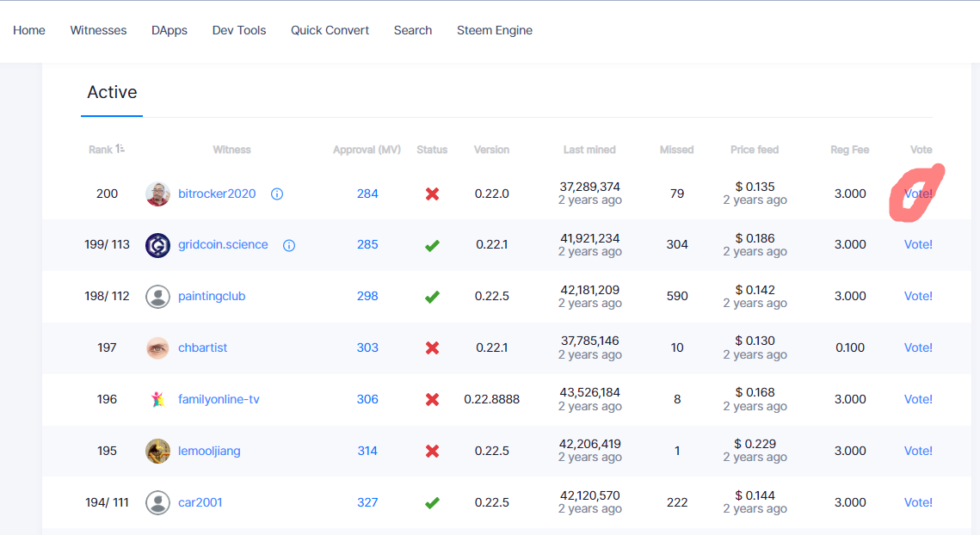Open the Dev Tools menu
Image resolution: width=980 pixels, height=535 pixels.
pos(238,30)
